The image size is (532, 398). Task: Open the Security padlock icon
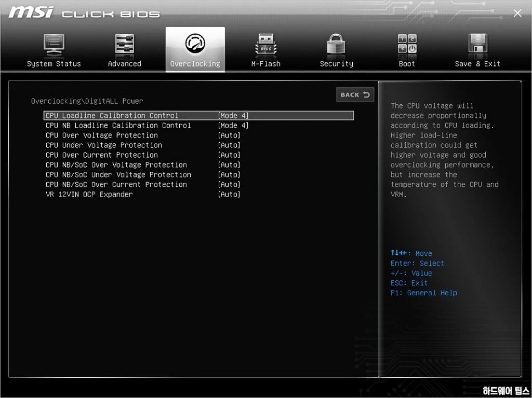[x=336, y=44]
